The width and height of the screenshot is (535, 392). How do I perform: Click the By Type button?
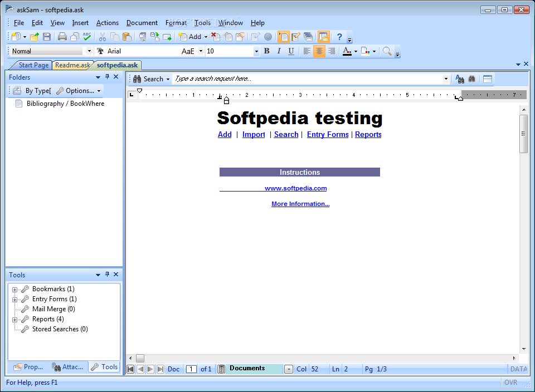coord(32,91)
